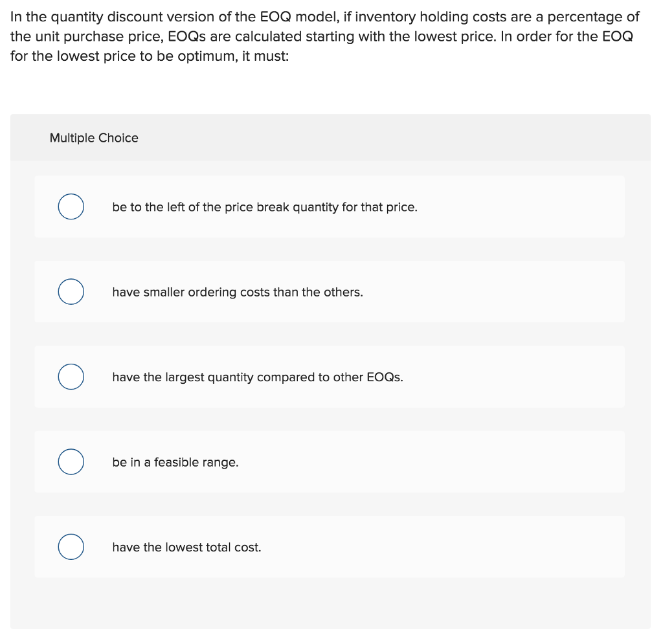Image resolution: width=663 pixels, height=644 pixels.
Task: Click the gray header bar above the answers
Action: pyautogui.click(x=388, y=137)
